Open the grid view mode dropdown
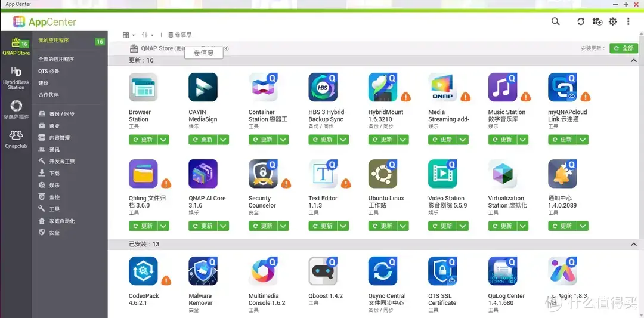 pyautogui.click(x=129, y=35)
